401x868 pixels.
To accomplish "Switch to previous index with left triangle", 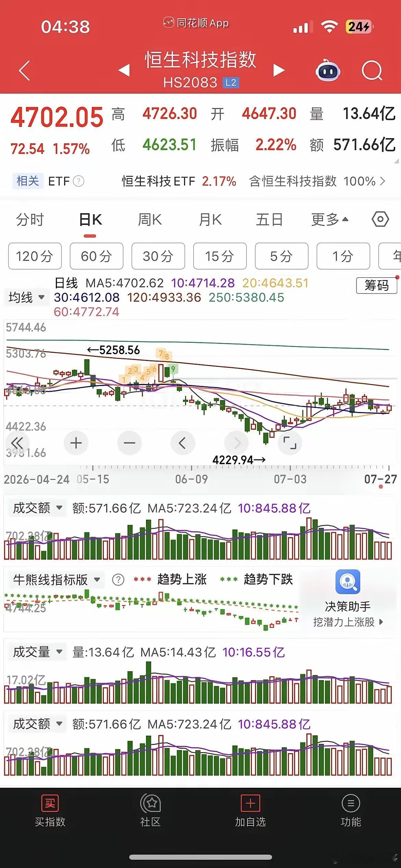I will coord(124,70).
